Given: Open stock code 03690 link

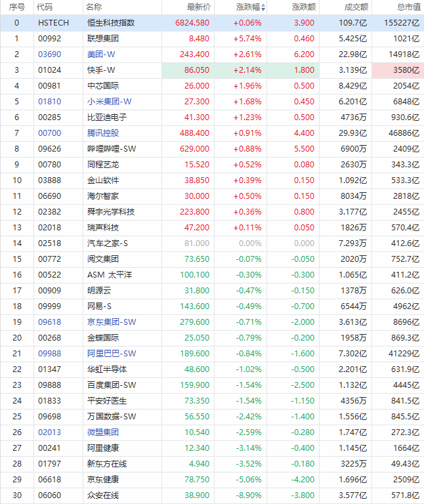Looking at the screenshot, I should point(49,54).
